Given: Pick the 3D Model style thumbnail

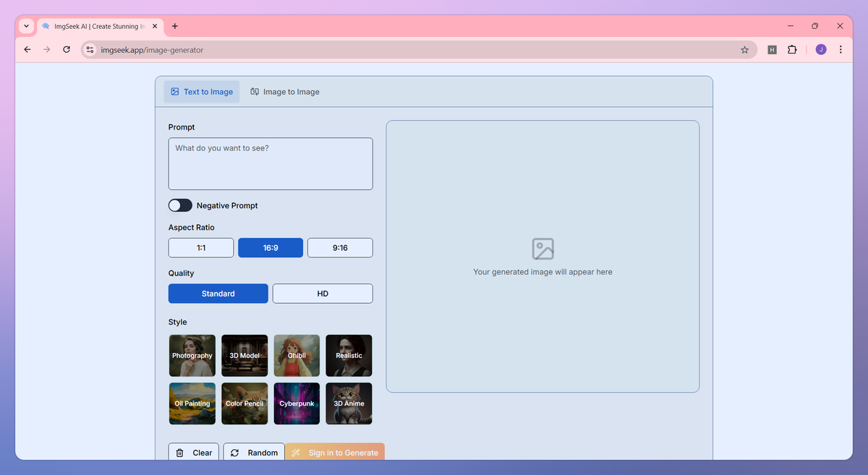Looking at the screenshot, I should coord(244,356).
